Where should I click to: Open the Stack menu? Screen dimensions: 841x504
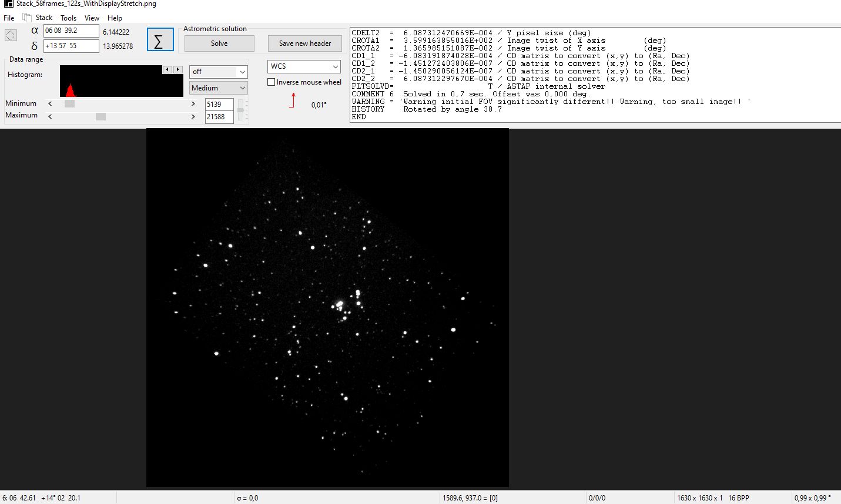(44, 18)
